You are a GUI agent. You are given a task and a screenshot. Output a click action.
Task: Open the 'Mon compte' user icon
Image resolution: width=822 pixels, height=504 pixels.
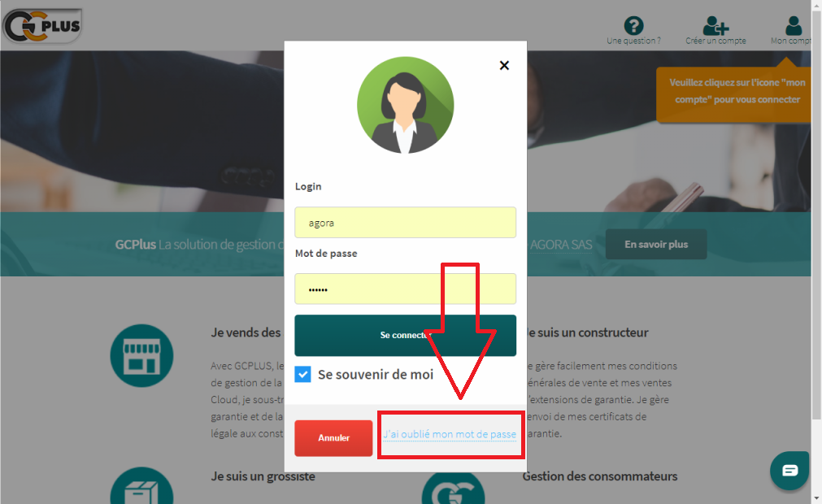794,26
